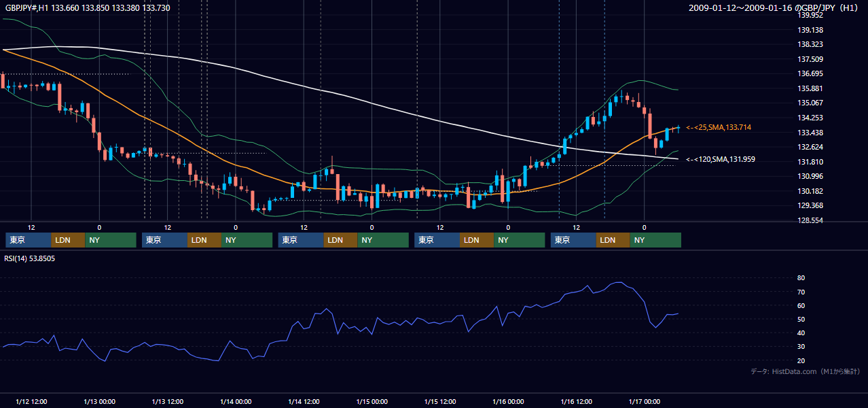Click the 133.438 price axis value

click(810, 133)
